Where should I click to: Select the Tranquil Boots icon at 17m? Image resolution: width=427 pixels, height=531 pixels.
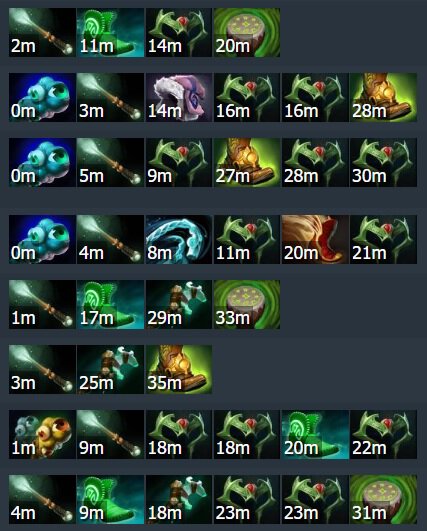(110, 304)
